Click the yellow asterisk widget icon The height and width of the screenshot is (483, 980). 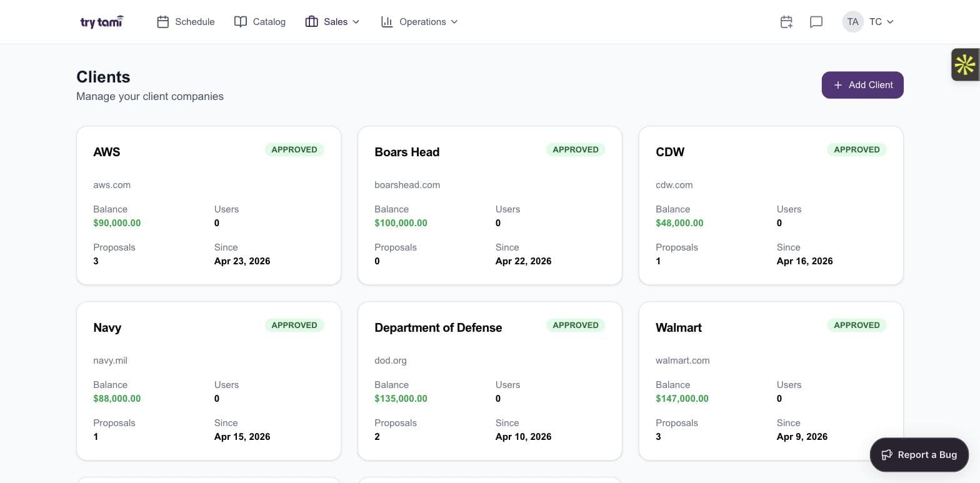click(965, 64)
